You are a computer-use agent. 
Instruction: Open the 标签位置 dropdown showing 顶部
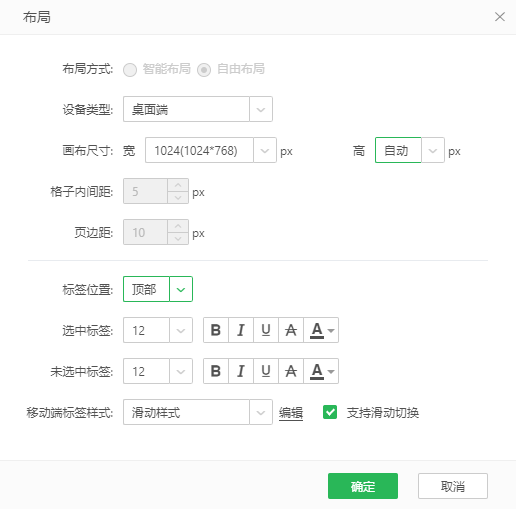point(158,289)
